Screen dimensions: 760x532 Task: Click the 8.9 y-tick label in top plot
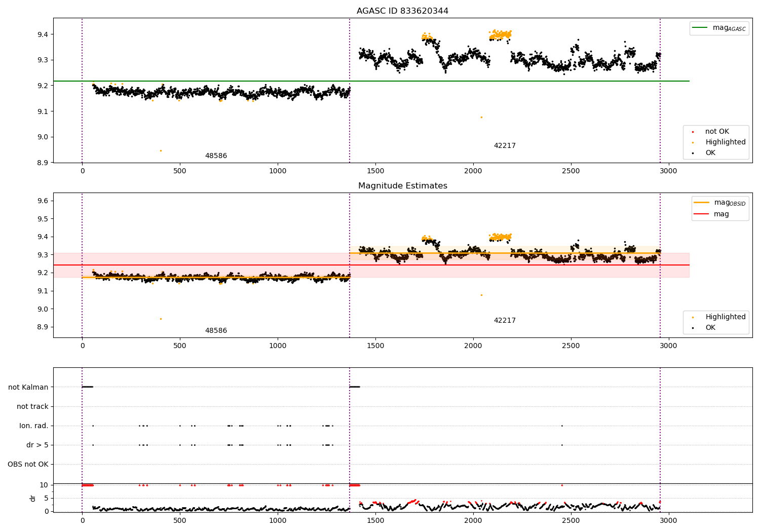click(x=43, y=163)
